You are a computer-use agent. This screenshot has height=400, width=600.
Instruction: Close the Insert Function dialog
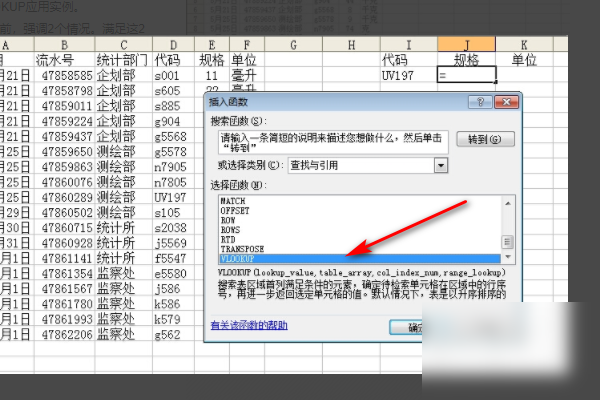coord(506,102)
